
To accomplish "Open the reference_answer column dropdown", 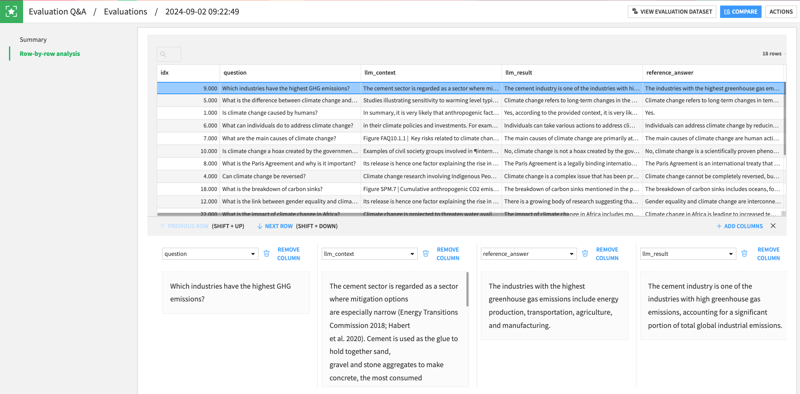I will (x=529, y=254).
